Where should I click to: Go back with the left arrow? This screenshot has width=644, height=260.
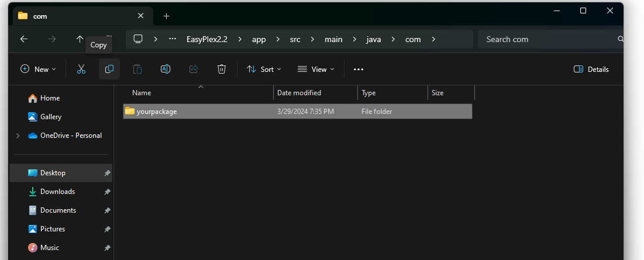pyautogui.click(x=24, y=39)
